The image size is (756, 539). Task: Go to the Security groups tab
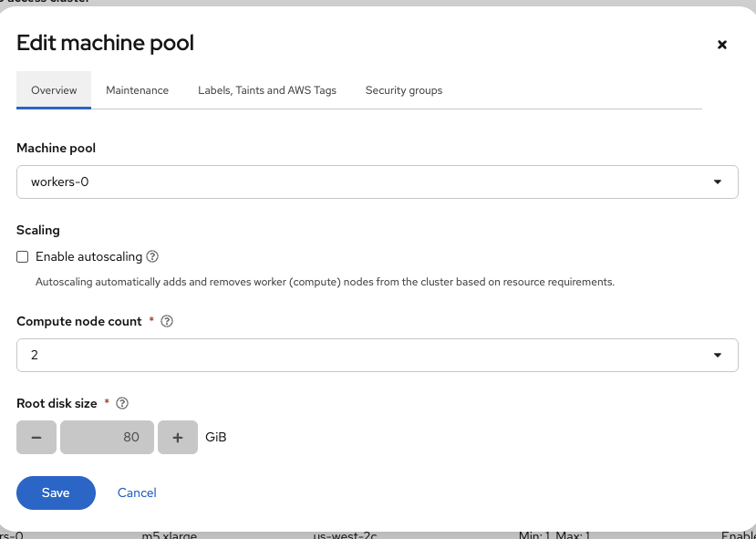click(x=404, y=90)
